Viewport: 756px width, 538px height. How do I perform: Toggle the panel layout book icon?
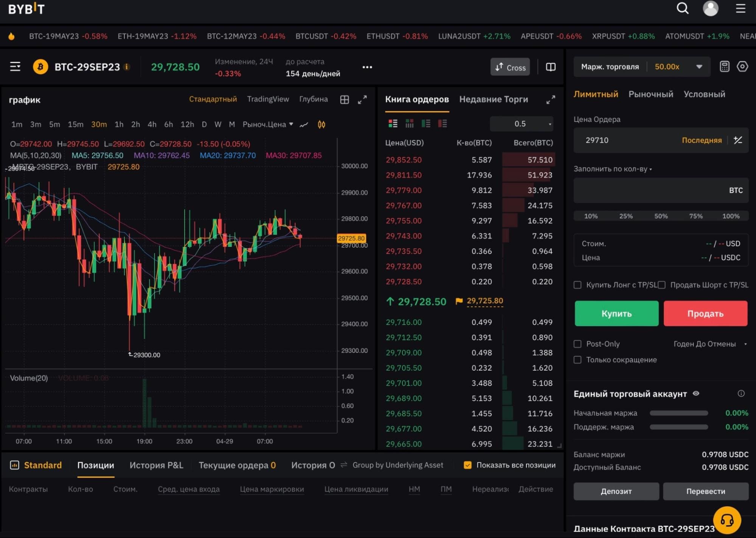click(x=551, y=67)
